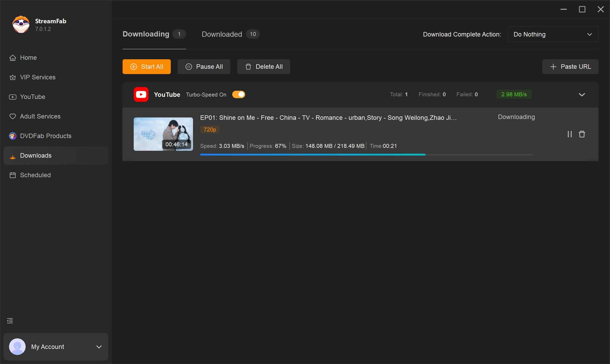Screen dimensions: 610x364
Task: Select VIP Services from the sidebar
Action: 37,77
